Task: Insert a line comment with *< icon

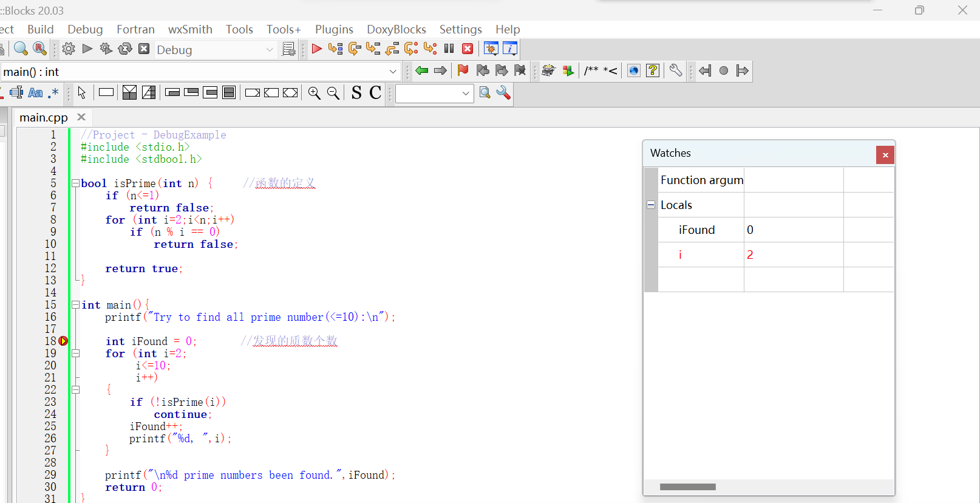Action: coord(610,71)
